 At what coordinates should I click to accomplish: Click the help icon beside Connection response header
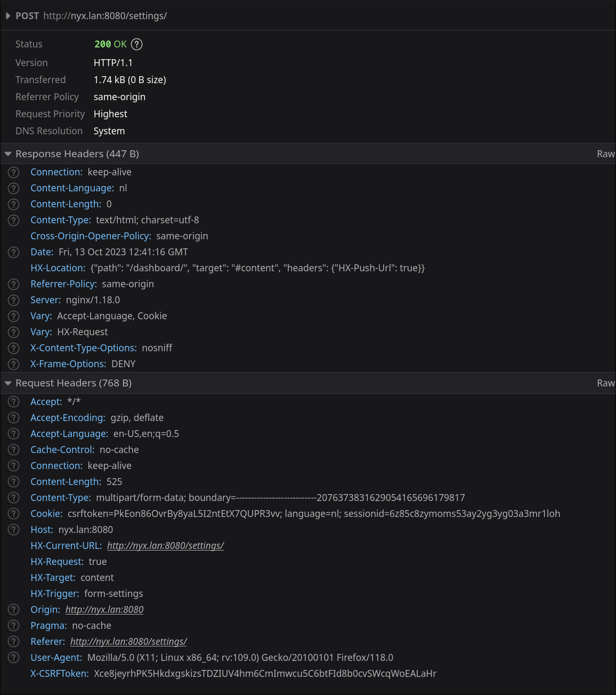coord(13,172)
